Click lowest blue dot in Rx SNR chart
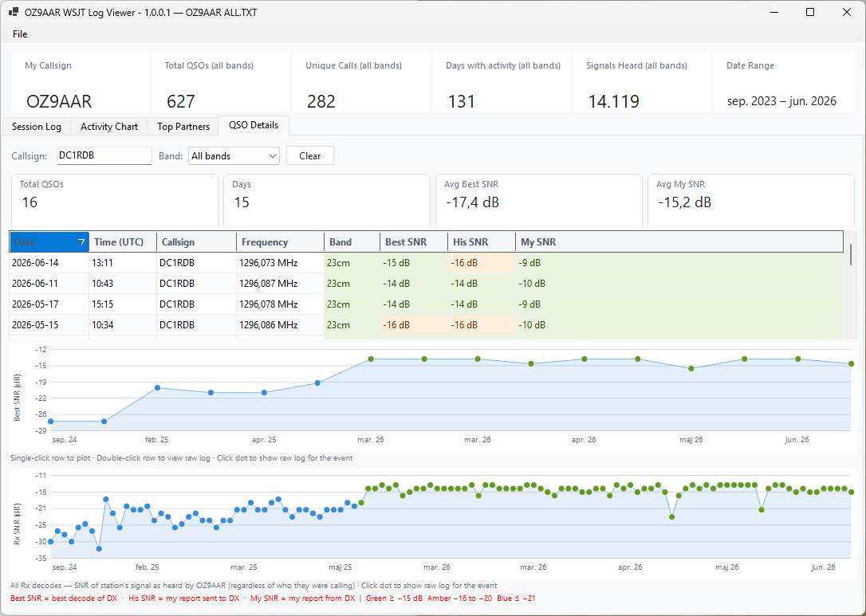866x616 pixels. coord(99,548)
